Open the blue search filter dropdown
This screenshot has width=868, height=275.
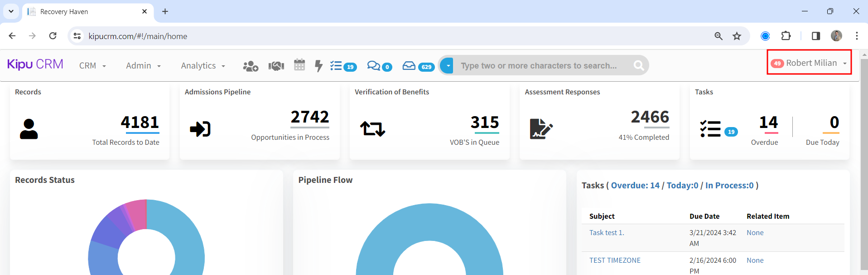click(447, 66)
